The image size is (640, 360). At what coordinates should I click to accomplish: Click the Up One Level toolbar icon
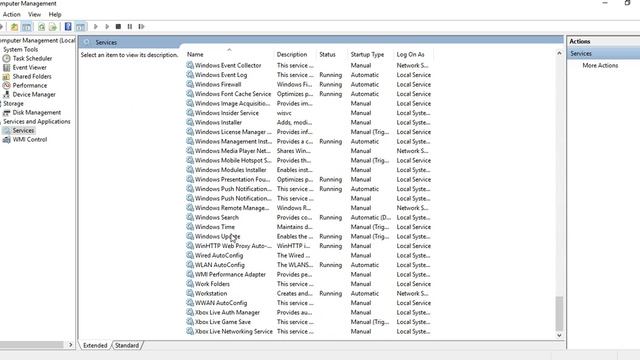click(x=14, y=27)
